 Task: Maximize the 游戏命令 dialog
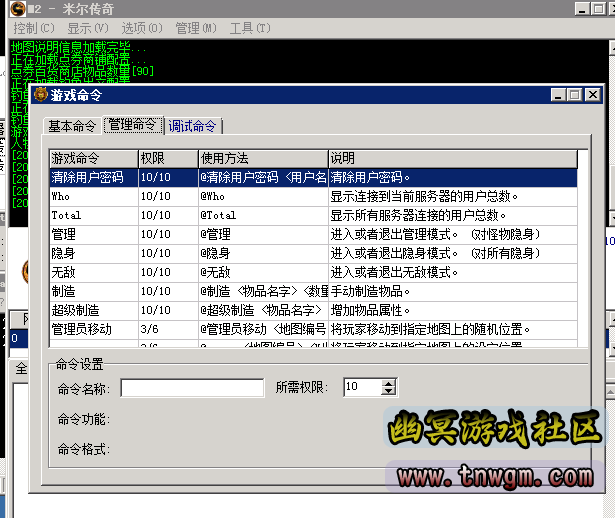574,95
